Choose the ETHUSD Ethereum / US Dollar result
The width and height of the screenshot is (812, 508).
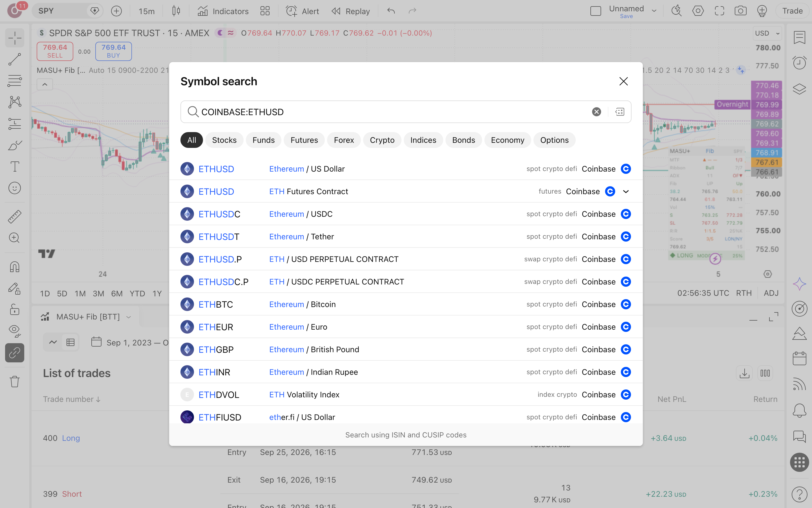(x=406, y=169)
